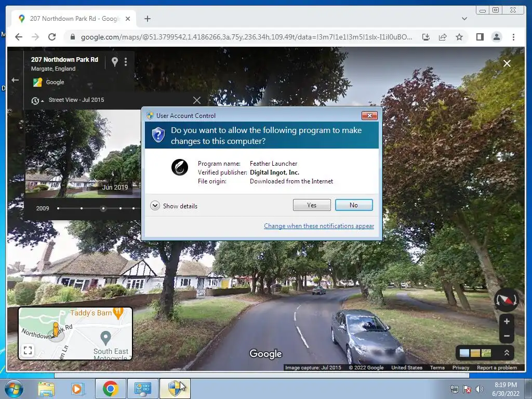Bookmark this page with star icon
The width and height of the screenshot is (532, 399).
(459, 37)
